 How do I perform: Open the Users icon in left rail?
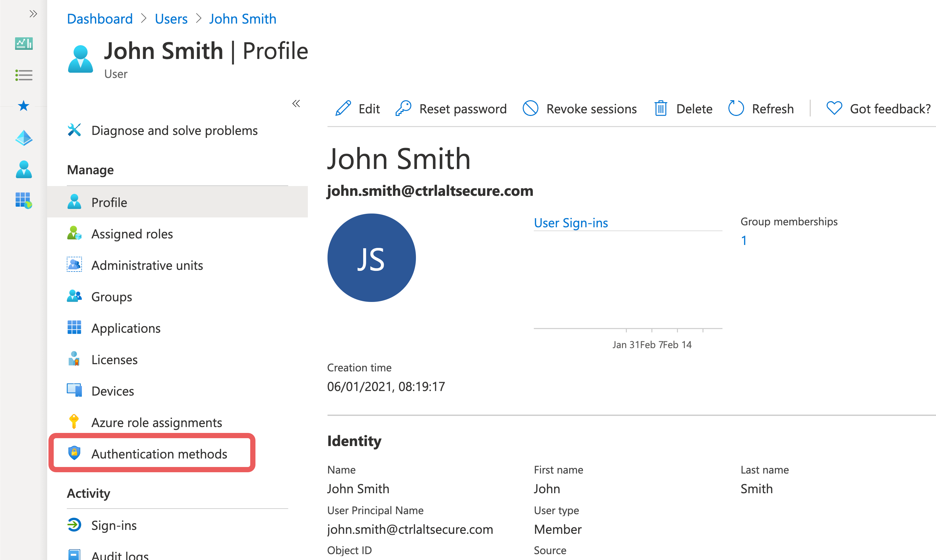[x=24, y=169]
